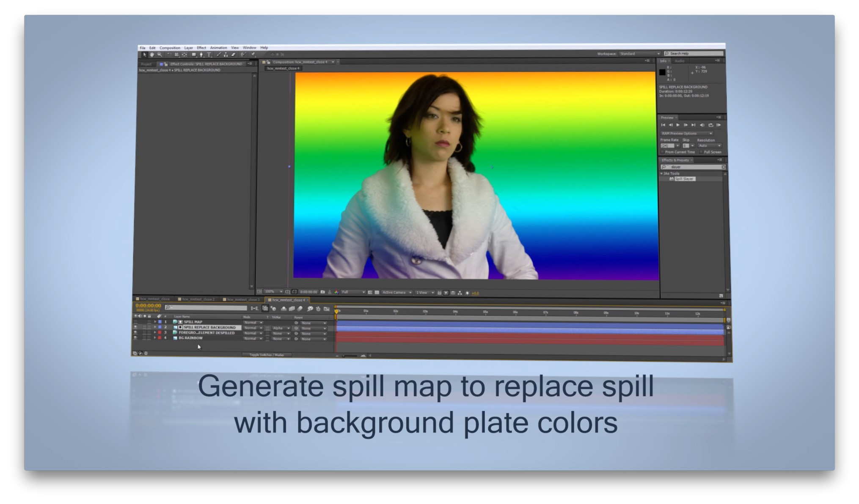The width and height of the screenshot is (859, 504).
Task: Select the Spill Slayer effect
Action: [x=684, y=179]
